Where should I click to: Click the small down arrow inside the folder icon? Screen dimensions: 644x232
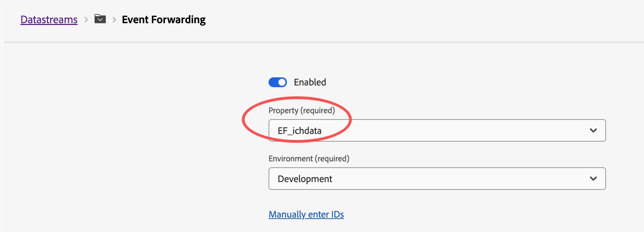coord(100,20)
